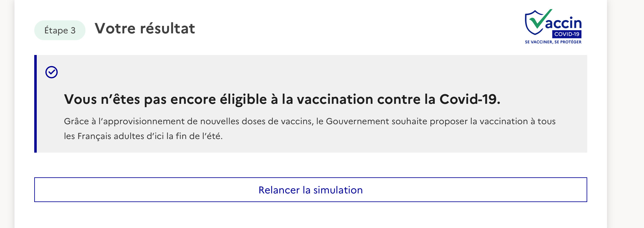Click the word 'éligible' in result heading
Viewport: 644px width, 228px height.
[x=243, y=99]
